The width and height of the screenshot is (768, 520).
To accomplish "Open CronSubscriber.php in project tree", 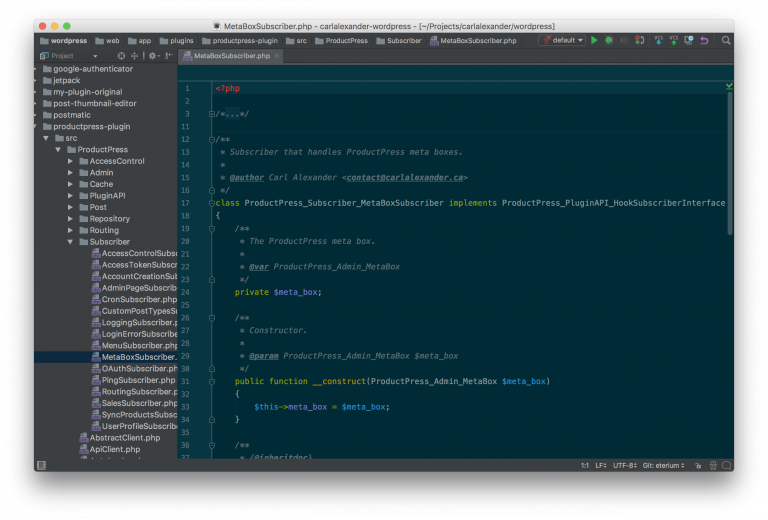I will click(138, 299).
